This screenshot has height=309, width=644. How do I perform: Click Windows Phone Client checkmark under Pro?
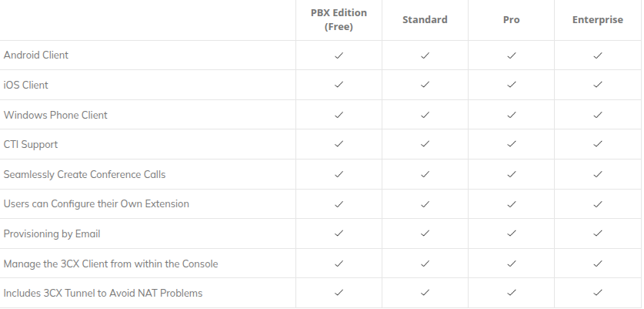pyautogui.click(x=511, y=115)
